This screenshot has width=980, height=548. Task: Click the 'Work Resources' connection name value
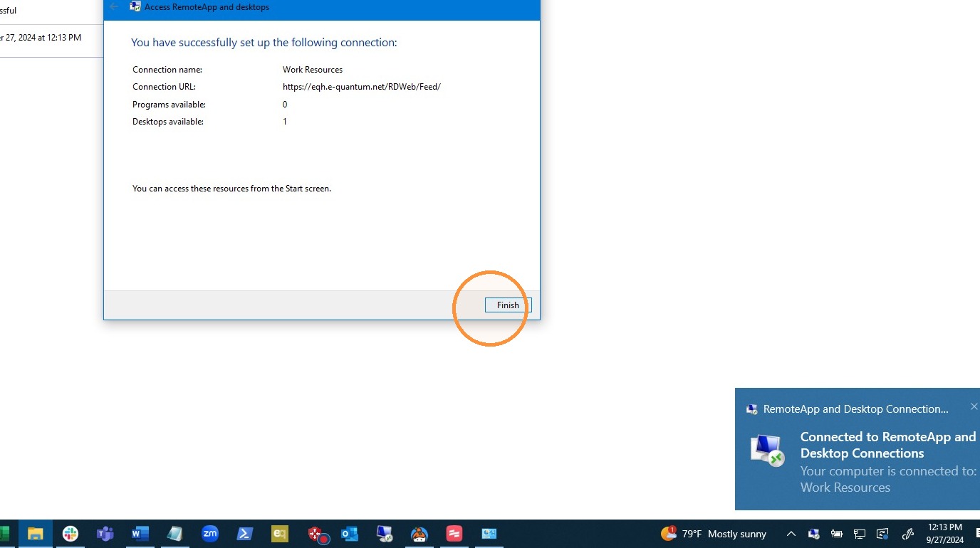pyautogui.click(x=313, y=70)
